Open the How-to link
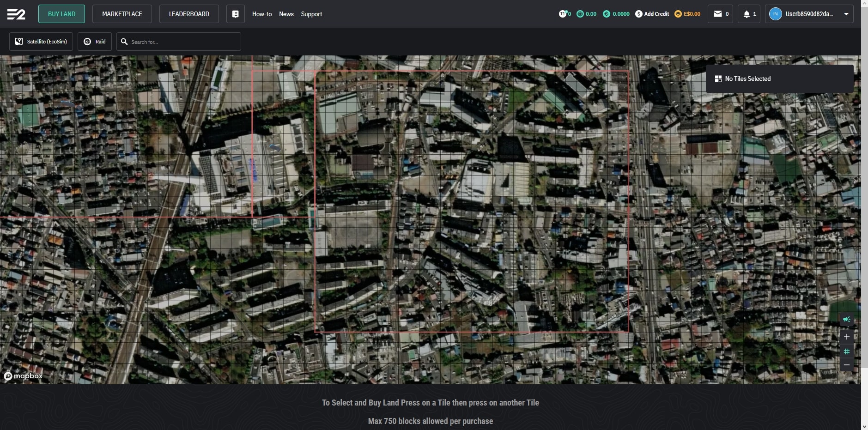The image size is (868, 430). click(261, 14)
